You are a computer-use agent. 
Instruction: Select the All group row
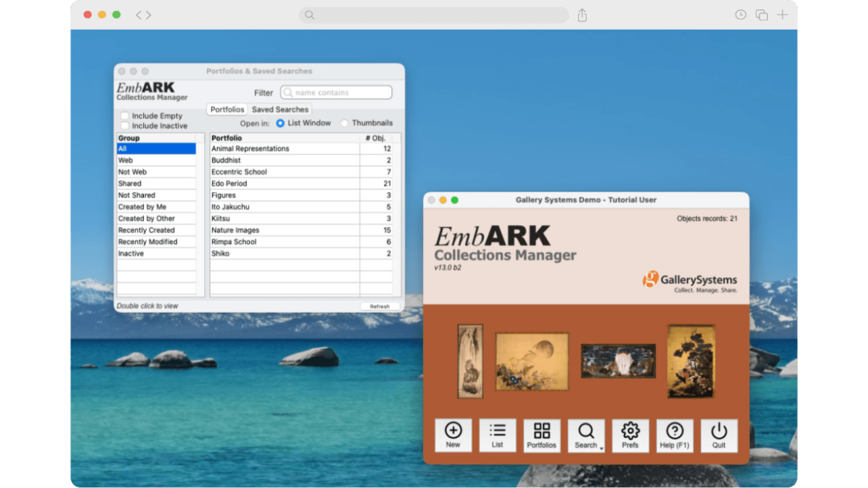156,149
